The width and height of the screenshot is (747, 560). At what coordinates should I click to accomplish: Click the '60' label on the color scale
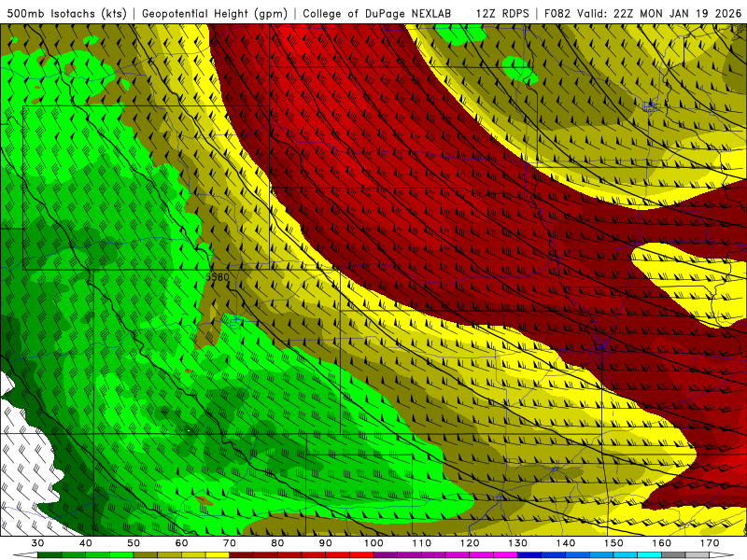(x=181, y=543)
